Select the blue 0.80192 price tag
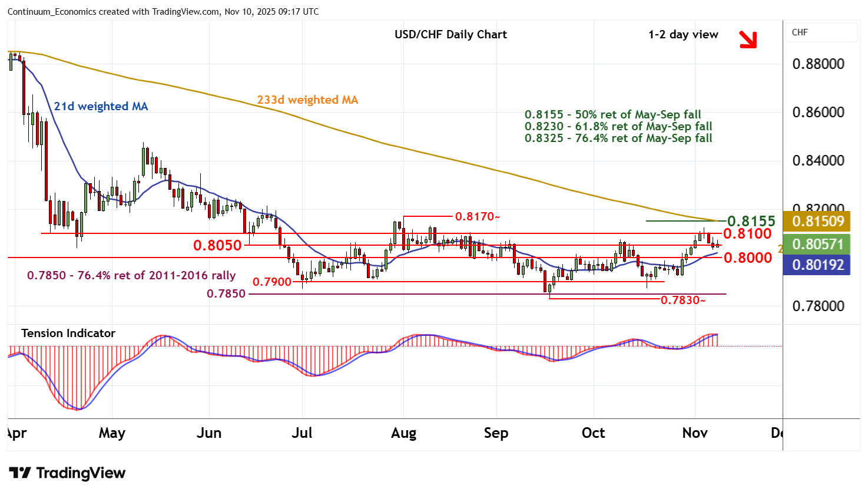 point(817,265)
